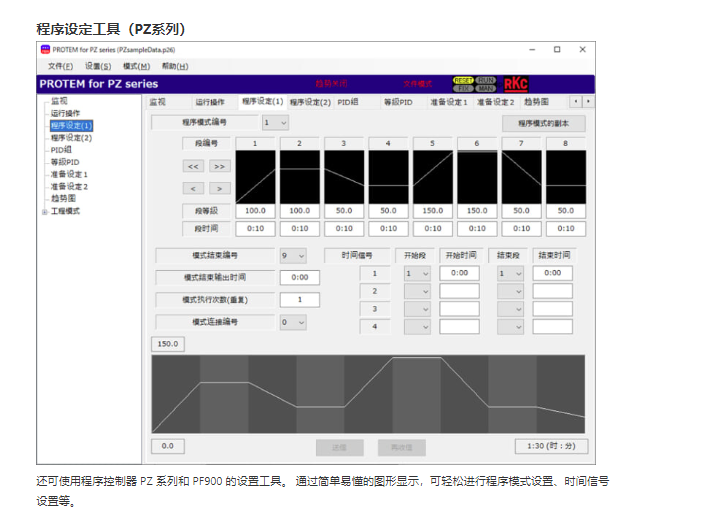Screen dimensions: 702x520
Task: Open 帮助(H) menu
Action: pos(175,66)
